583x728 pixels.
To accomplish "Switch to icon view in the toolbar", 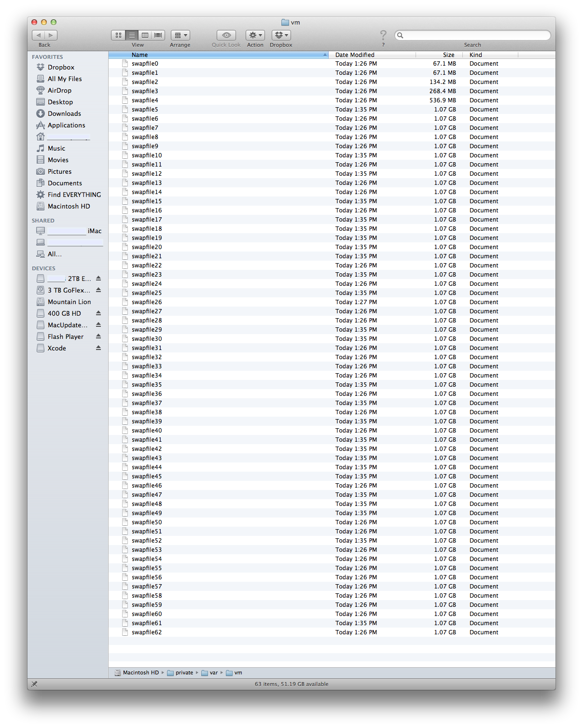I will tap(118, 35).
